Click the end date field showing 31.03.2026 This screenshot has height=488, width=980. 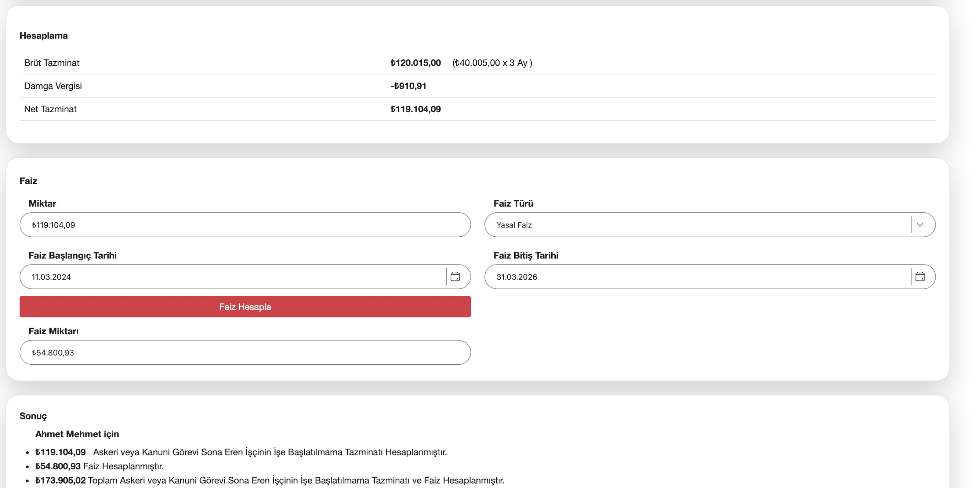(x=696, y=277)
